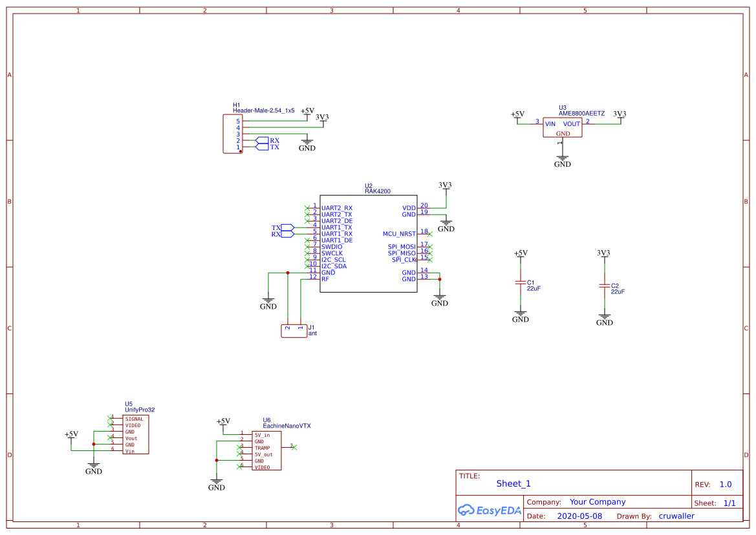Click the Sheet_1 title text
Screen dimensions: 756x535
point(512,483)
